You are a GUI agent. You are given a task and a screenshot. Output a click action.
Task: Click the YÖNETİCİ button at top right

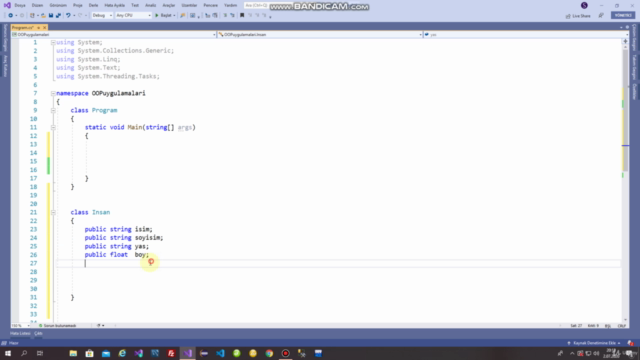623,15
